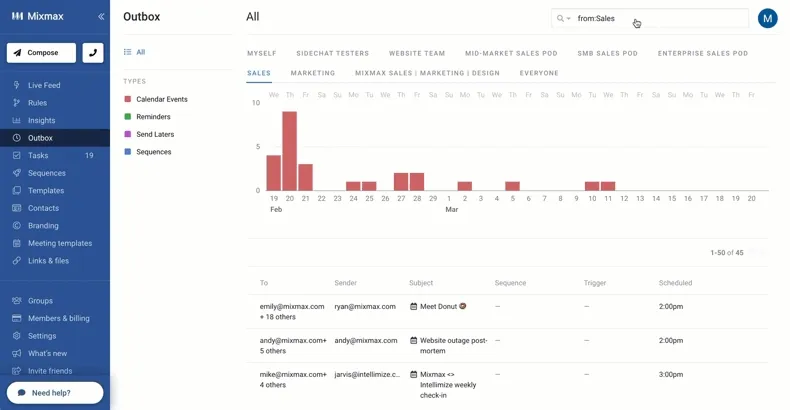Click the calendar icon beside Meet Donut

413,306
